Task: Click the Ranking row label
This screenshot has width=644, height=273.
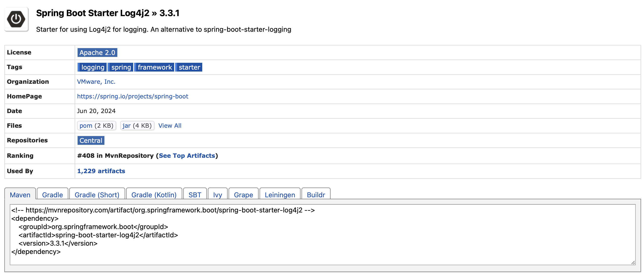Action: [20, 156]
